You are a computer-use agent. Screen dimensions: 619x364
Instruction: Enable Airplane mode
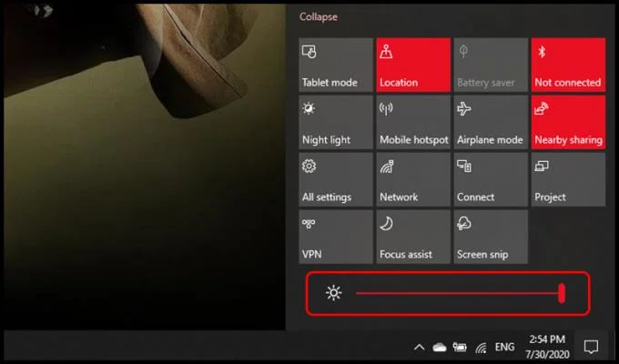491,122
